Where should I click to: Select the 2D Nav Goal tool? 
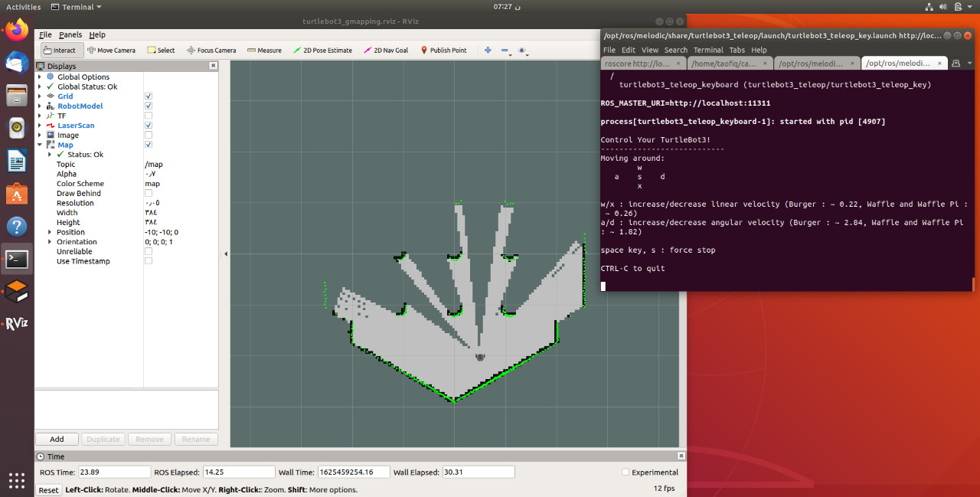coord(385,51)
